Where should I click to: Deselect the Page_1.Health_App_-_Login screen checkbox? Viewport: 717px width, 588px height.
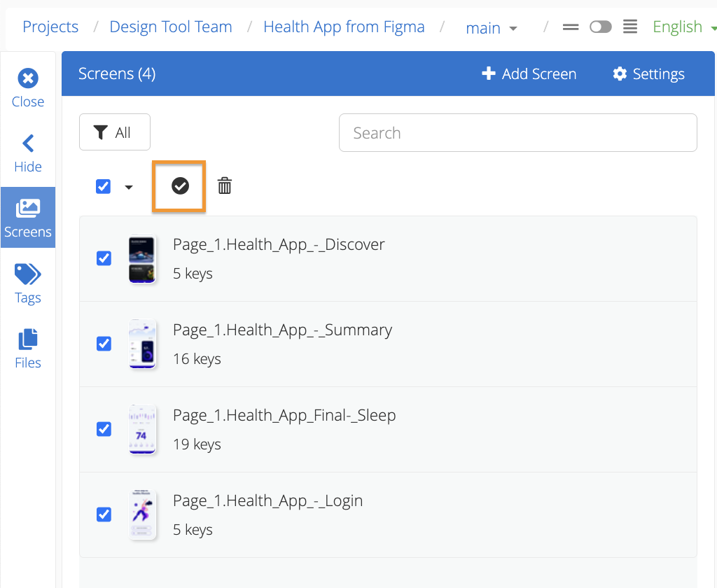pyautogui.click(x=104, y=514)
